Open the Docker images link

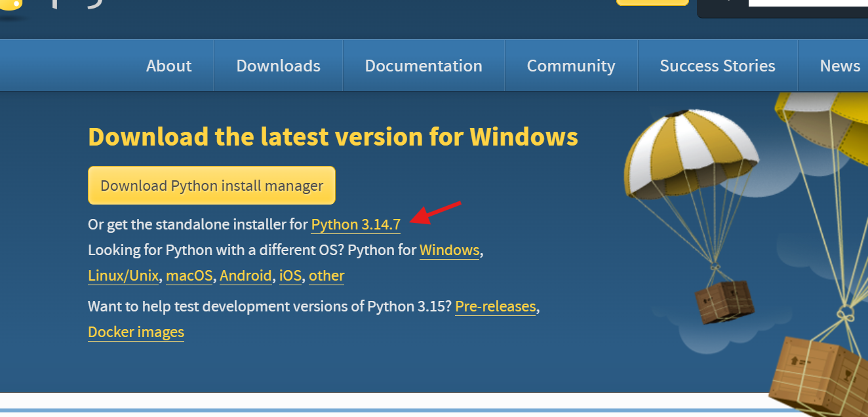pos(136,332)
